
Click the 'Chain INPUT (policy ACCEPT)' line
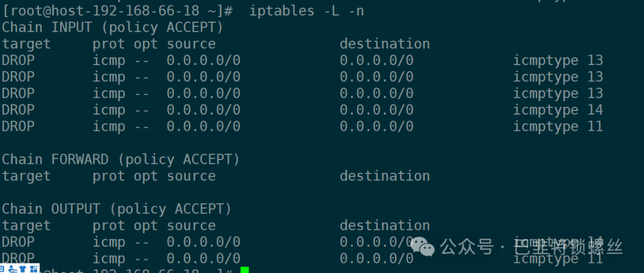click(x=112, y=27)
